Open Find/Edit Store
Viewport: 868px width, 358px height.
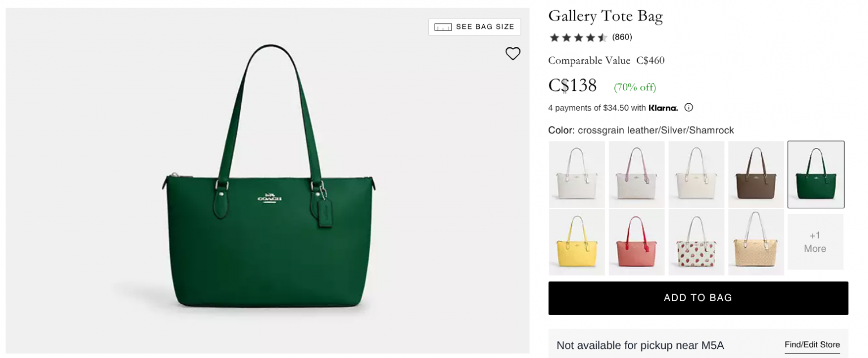[811, 344]
